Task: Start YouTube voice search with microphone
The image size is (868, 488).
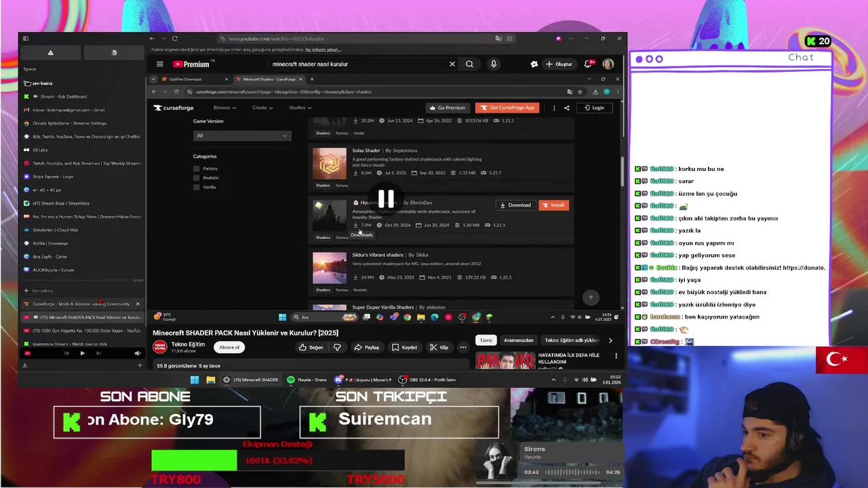Action: pyautogui.click(x=494, y=64)
